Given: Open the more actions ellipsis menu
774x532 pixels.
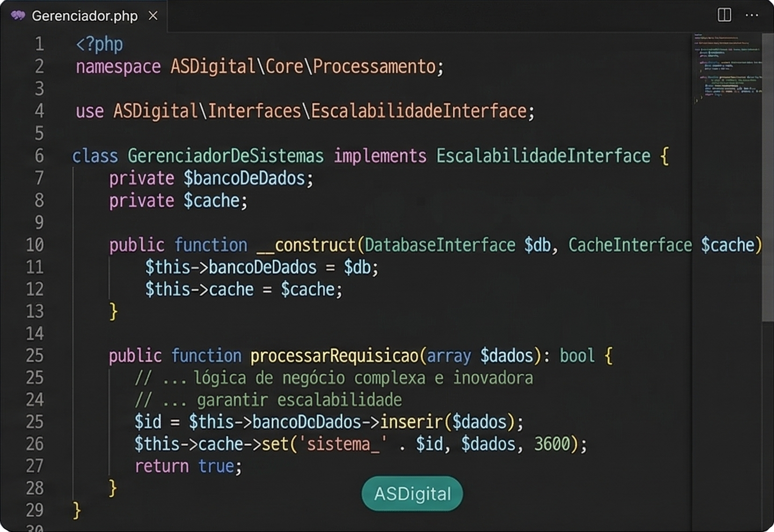Looking at the screenshot, I should click(752, 15).
